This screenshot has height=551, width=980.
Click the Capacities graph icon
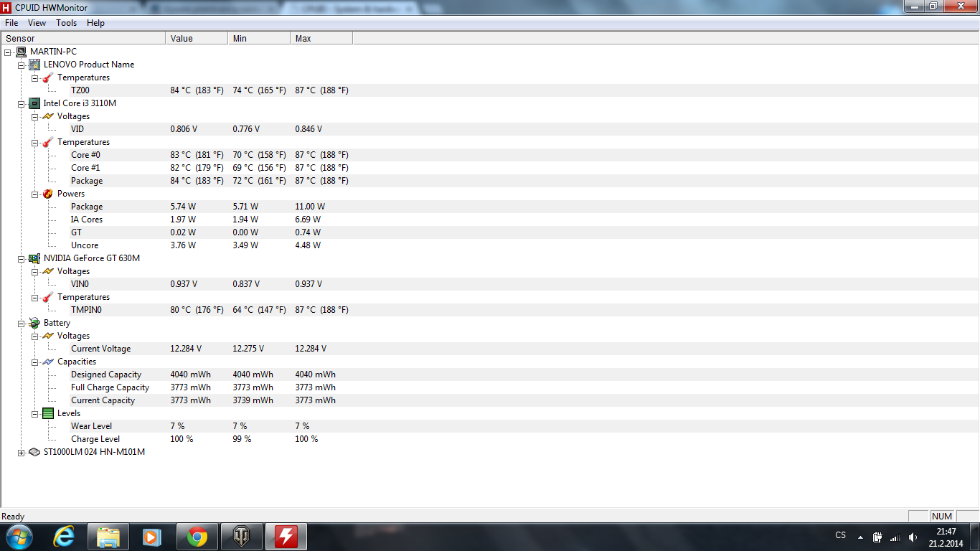[x=48, y=362]
